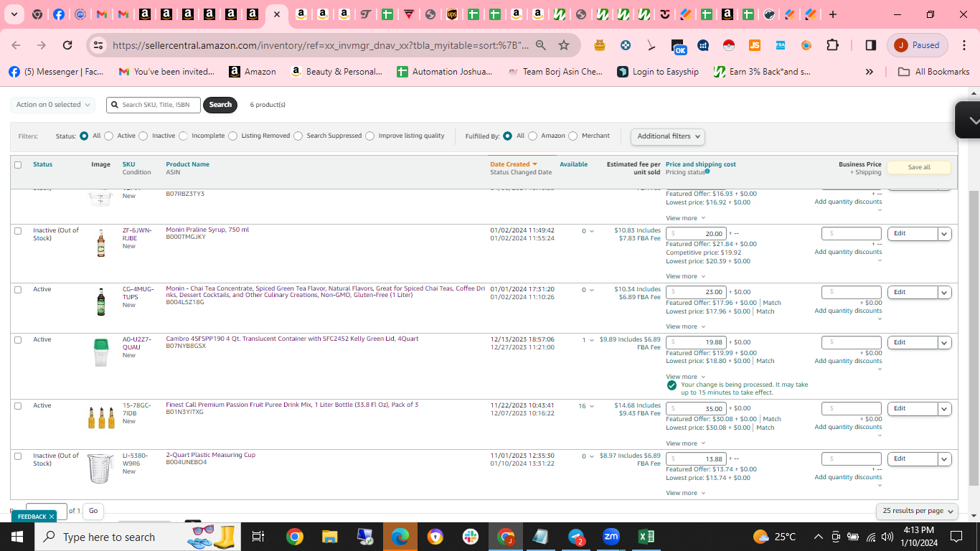This screenshot has height=551, width=980.
Task: Open Edit dropdown arrow for Cambro row
Action: coord(944,343)
